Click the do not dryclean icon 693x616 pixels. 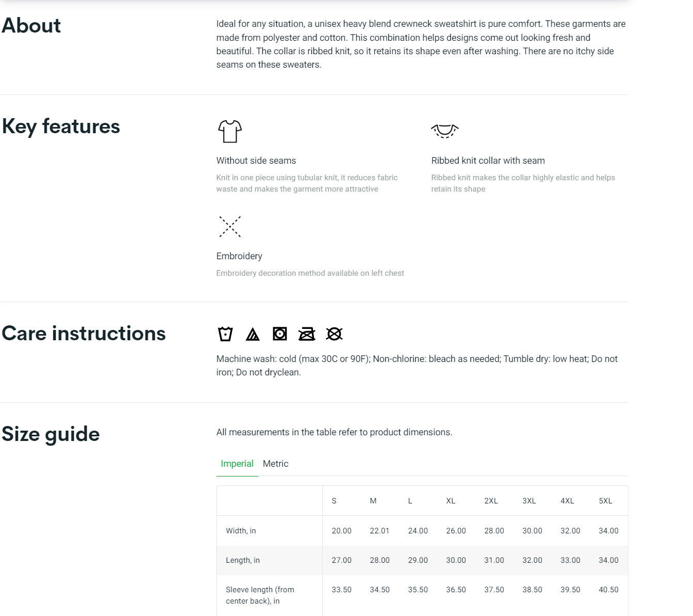point(334,334)
